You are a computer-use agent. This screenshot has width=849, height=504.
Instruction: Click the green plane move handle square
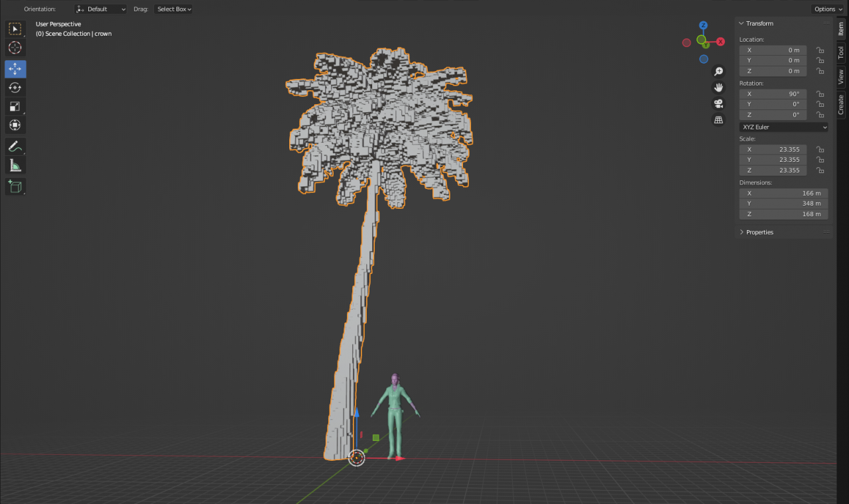tap(375, 438)
